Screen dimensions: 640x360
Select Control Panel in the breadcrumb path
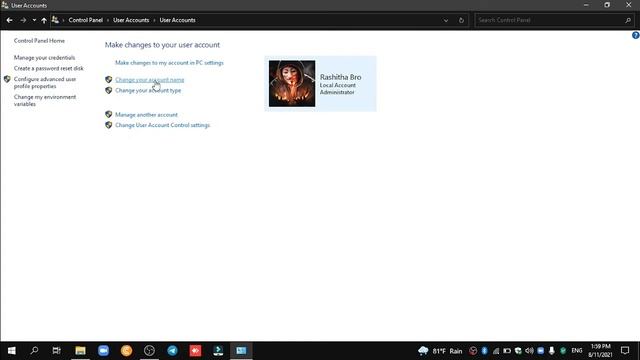[x=85, y=20]
